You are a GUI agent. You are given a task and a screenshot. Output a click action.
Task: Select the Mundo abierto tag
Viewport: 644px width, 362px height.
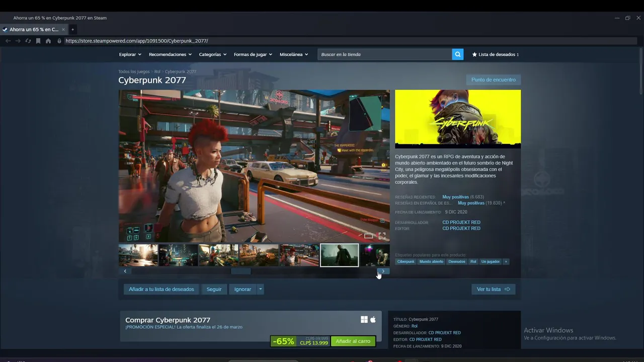click(x=431, y=261)
